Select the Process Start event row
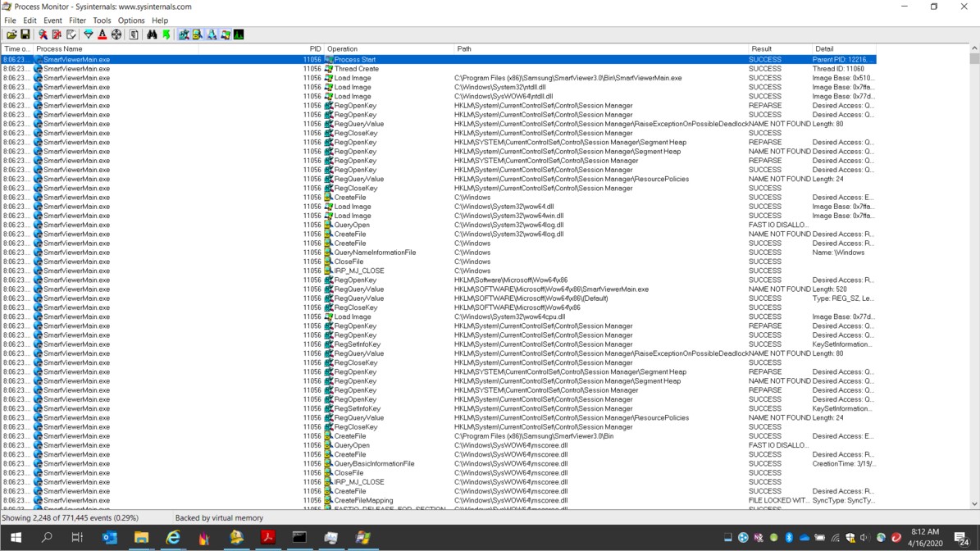Viewport: 980px width, 551px height. click(x=438, y=59)
